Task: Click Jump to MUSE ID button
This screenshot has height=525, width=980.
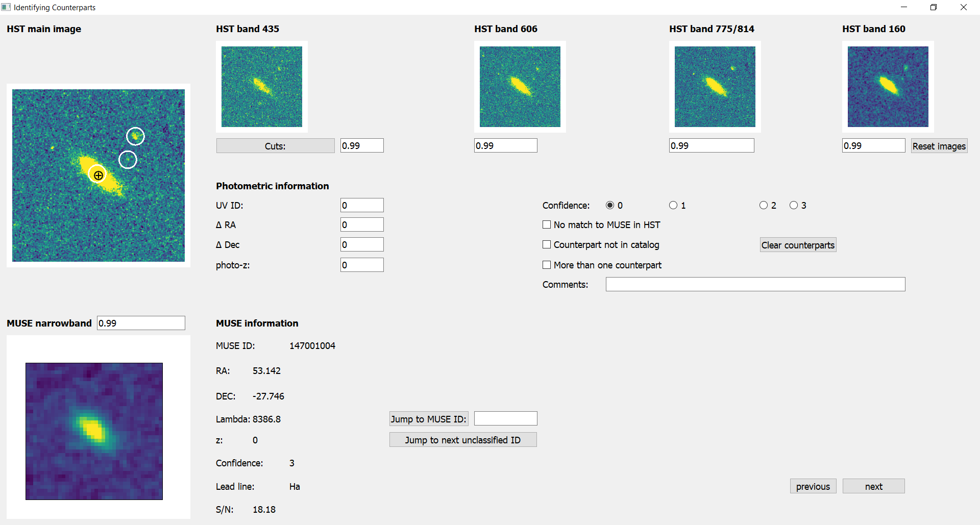Action: coord(429,419)
